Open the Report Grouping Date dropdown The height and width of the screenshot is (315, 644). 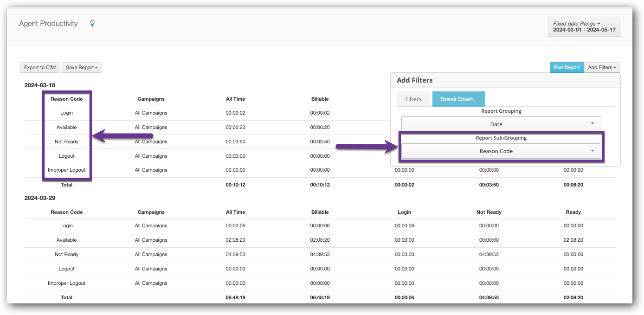(501, 124)
